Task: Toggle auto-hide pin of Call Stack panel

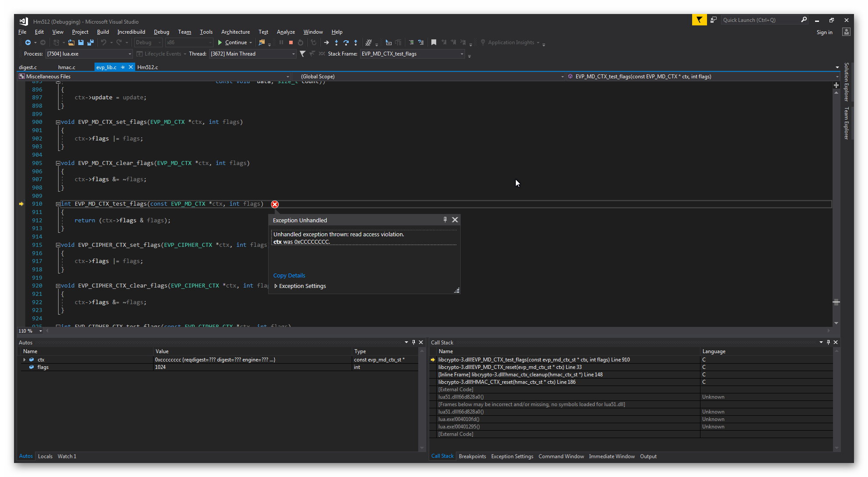Action: (828, 342)
